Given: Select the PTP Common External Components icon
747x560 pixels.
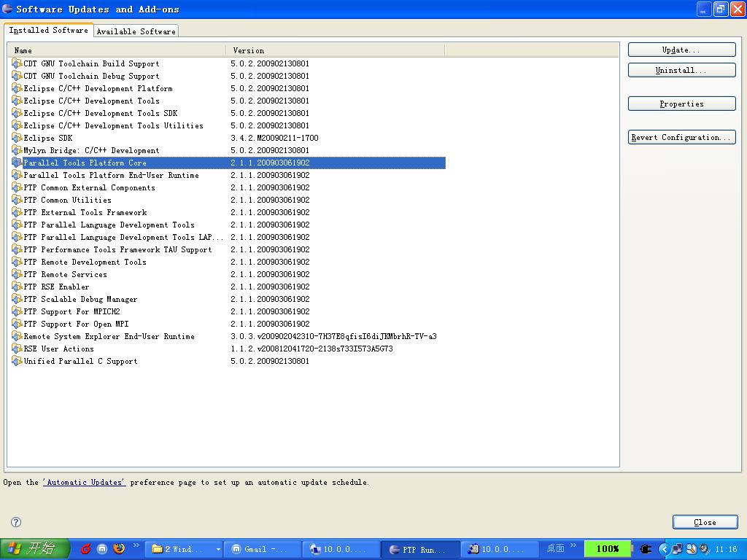Looking at the screenshot, I should (17, 187).
